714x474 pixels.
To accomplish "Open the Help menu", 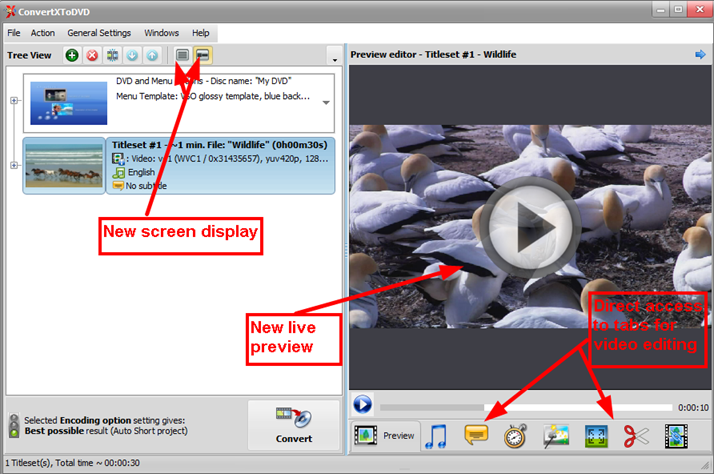I will point(200,33).
